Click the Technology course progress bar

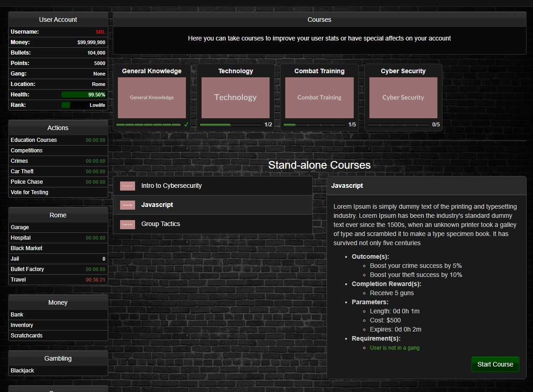[x=231, y=125]
